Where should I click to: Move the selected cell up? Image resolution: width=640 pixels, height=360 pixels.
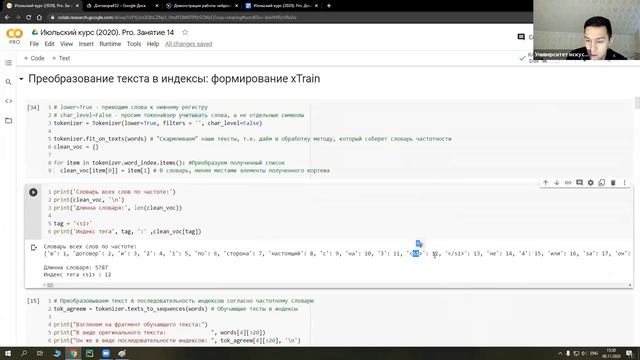tap(545, 183)
